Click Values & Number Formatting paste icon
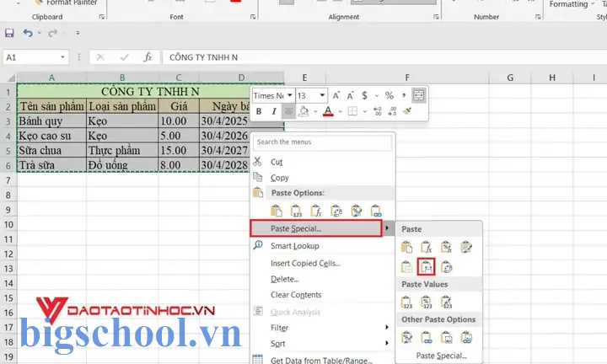The image size is (607, 364). click(x=427, y=302)
